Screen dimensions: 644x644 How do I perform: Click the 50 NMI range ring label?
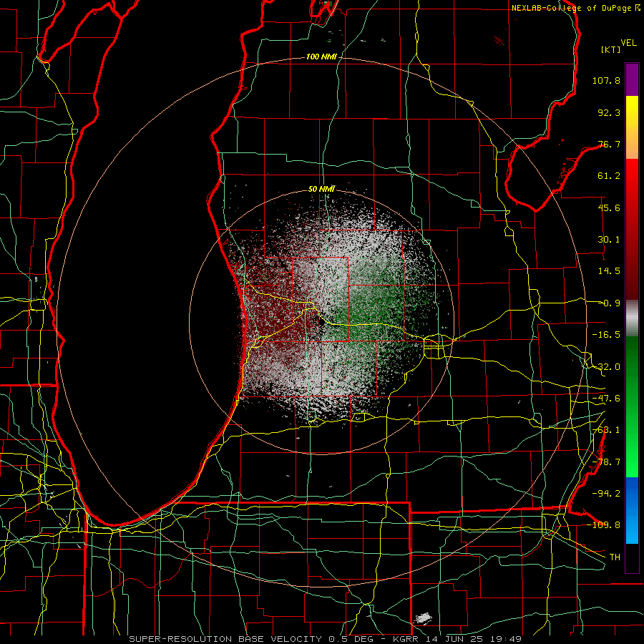pos(321,189)
